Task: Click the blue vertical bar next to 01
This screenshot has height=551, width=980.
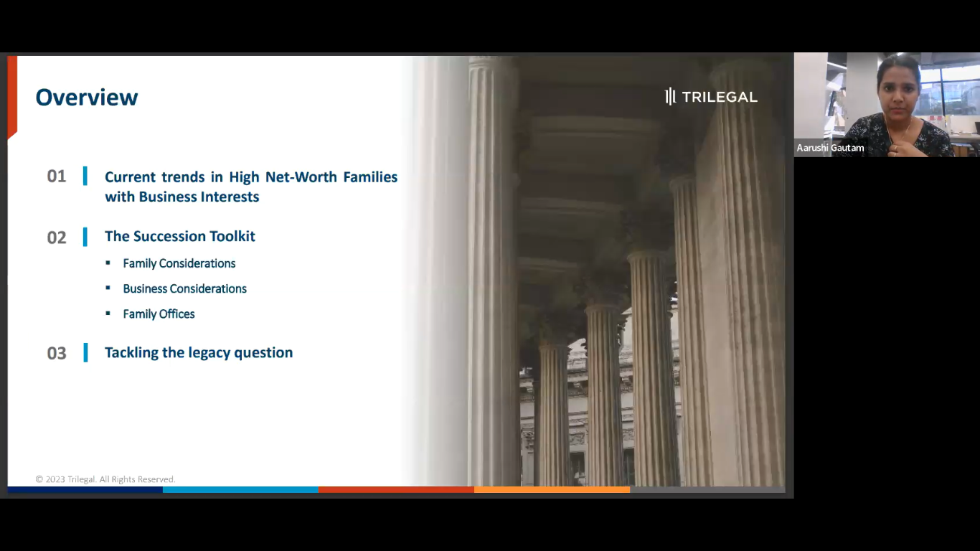Action: click(x=85, y=176)
